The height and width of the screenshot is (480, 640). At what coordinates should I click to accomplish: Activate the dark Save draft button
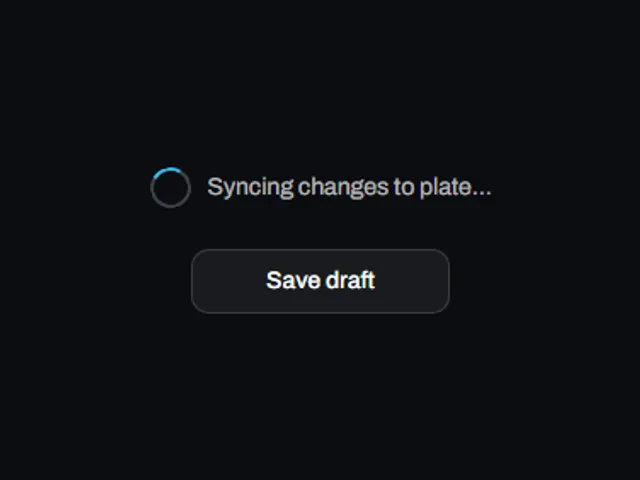pos(320,281)
